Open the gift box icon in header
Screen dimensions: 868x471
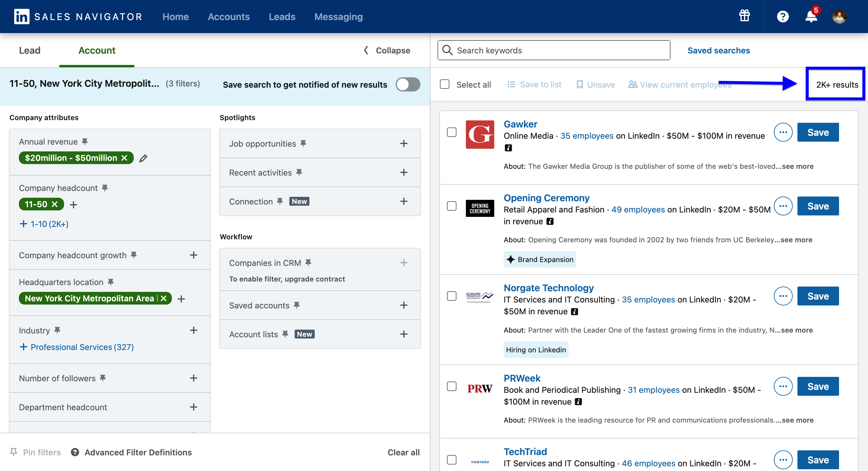click(x=744, y=16)
